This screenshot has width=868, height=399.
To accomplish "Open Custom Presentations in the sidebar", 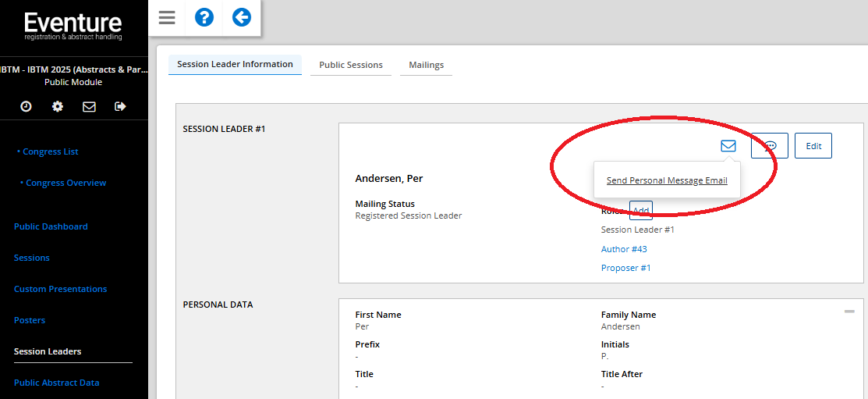I will click(x=60, y=289).
